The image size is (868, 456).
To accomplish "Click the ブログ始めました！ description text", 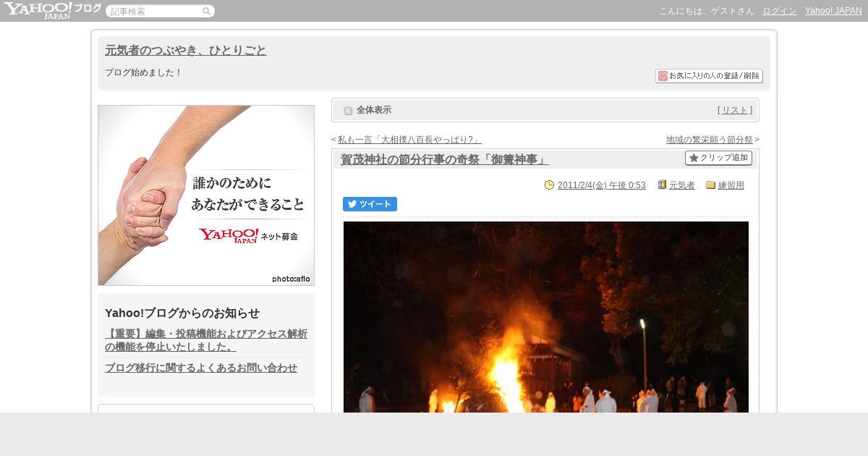I will coord(144,72).
